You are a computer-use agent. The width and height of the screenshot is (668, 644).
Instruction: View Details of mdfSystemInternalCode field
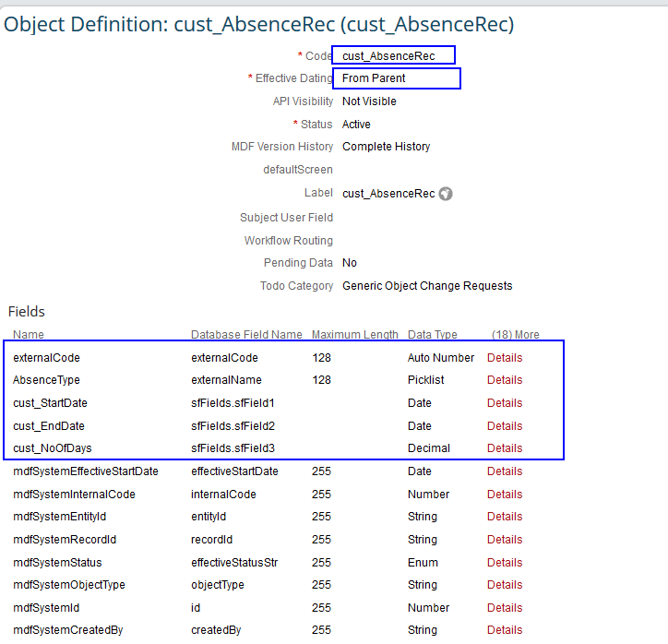(505, 495)
